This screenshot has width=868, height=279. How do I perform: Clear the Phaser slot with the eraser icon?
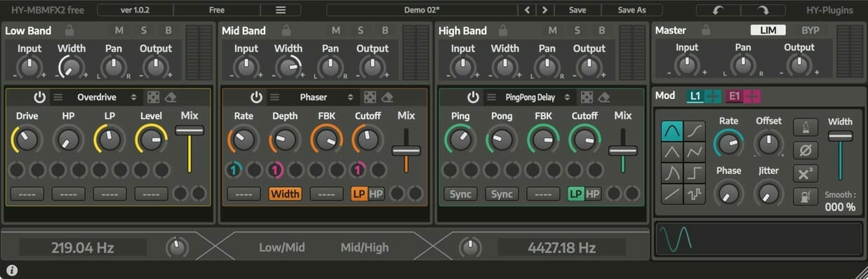point(387,97)
